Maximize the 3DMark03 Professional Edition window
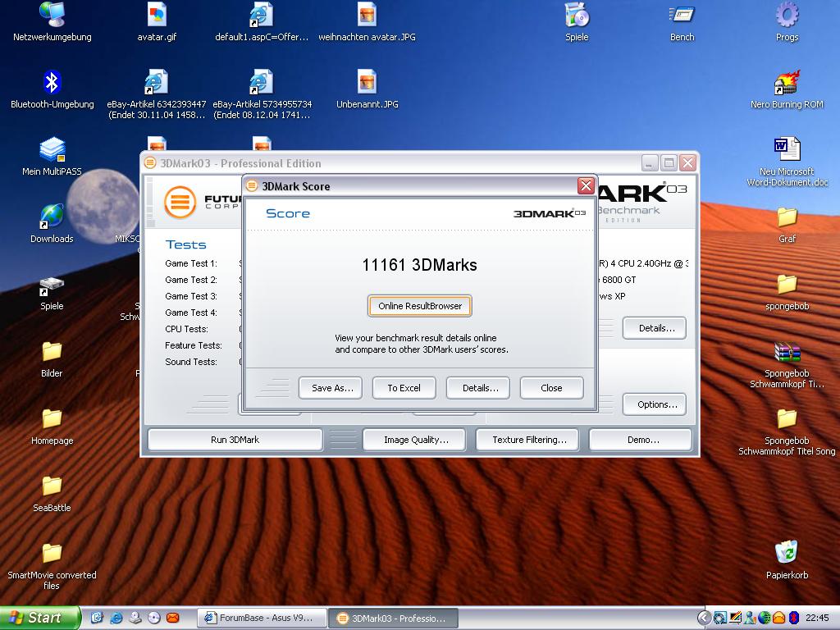This screenshot has width=840, height=630. click(x=669, y=163)
